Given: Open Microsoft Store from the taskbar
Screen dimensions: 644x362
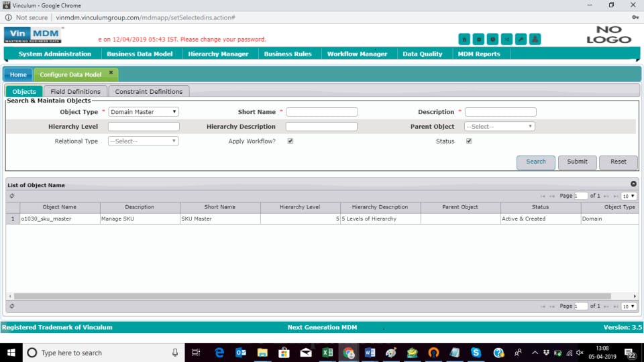Looking at the screenshot, I should pyautogui.click(x=284, y=353).
